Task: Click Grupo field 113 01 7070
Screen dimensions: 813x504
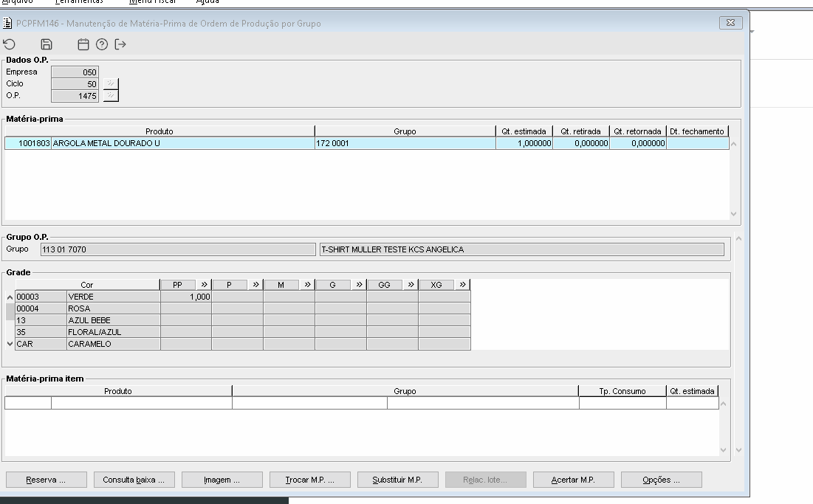Action: pos(178,249)
